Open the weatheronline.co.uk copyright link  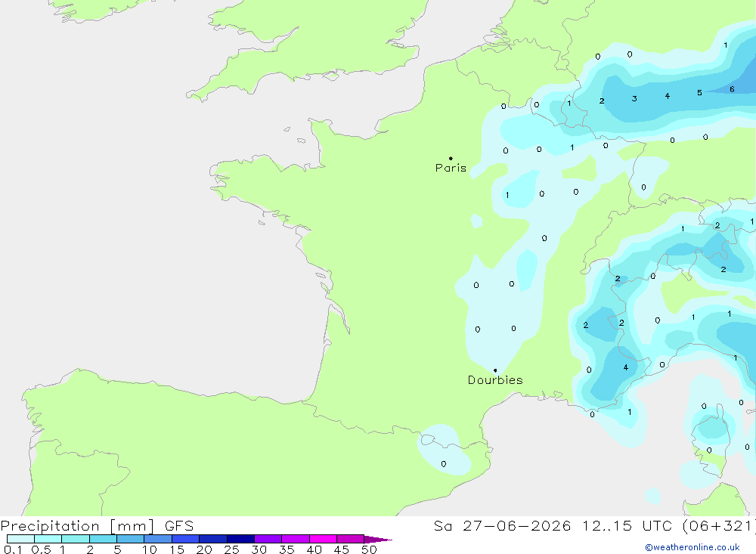tap(692, 547)
